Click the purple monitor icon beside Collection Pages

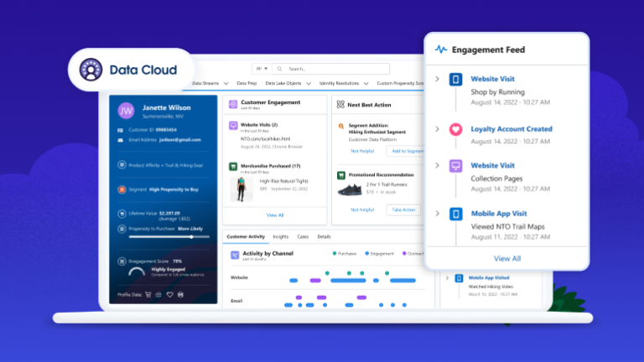pyautogui.click(x=455, y=166)
